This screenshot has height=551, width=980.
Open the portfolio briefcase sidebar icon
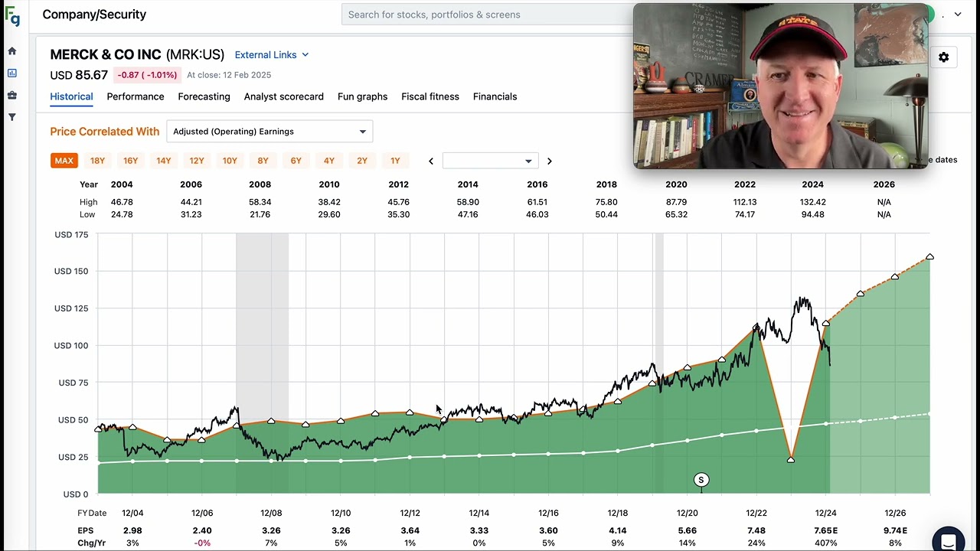[x=12, y=96]
